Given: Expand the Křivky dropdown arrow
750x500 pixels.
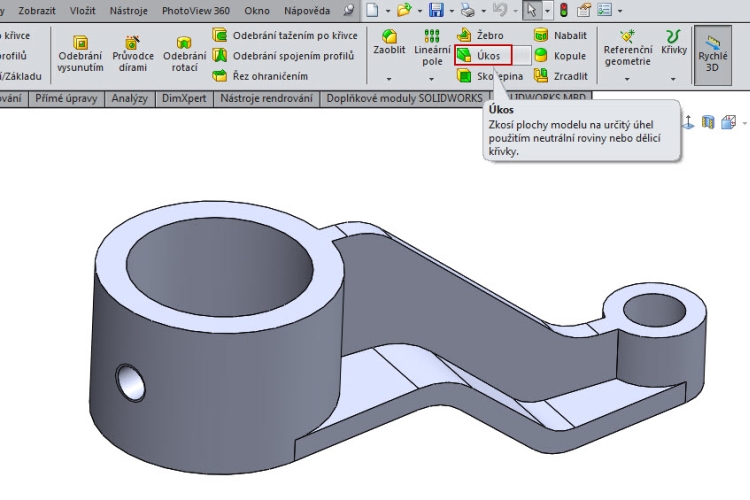Looking at the screenshot, I should 673,78.
